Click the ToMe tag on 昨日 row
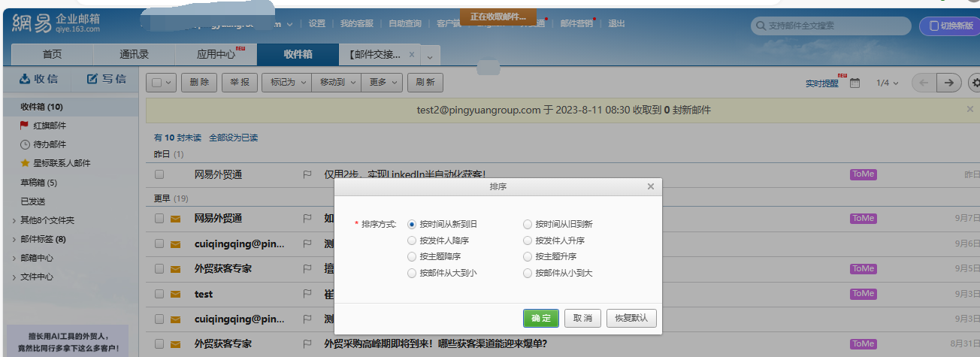980x357 pixels. click(x=863, y=174)
